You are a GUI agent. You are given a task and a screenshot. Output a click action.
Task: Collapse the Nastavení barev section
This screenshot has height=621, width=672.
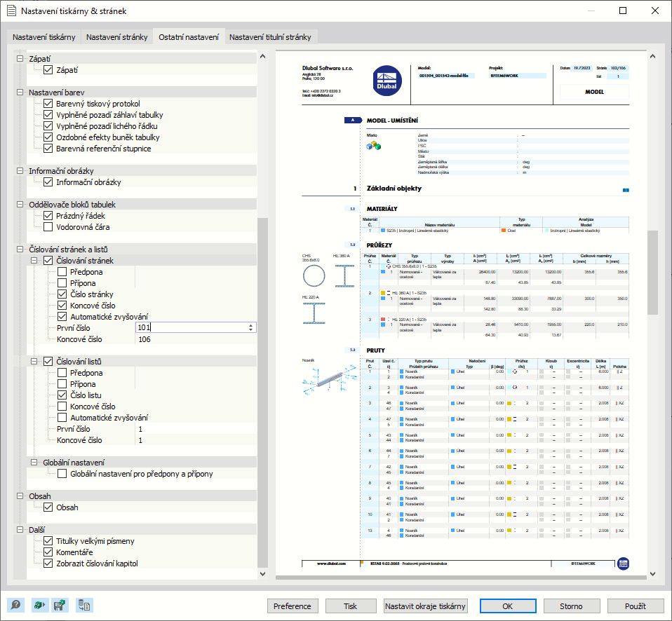tap(20, 92)
